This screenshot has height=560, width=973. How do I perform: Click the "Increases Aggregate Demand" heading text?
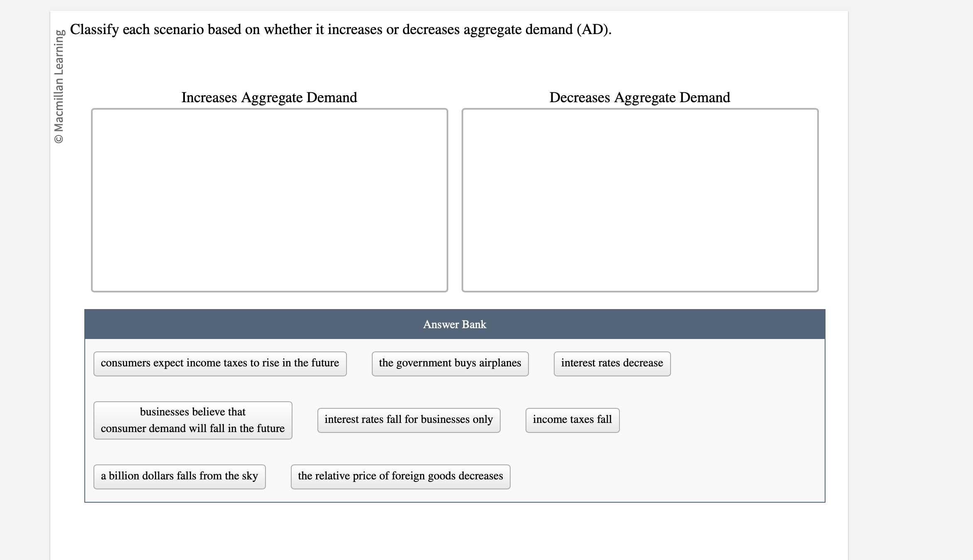pyautogui.click(x=269, y=97)
